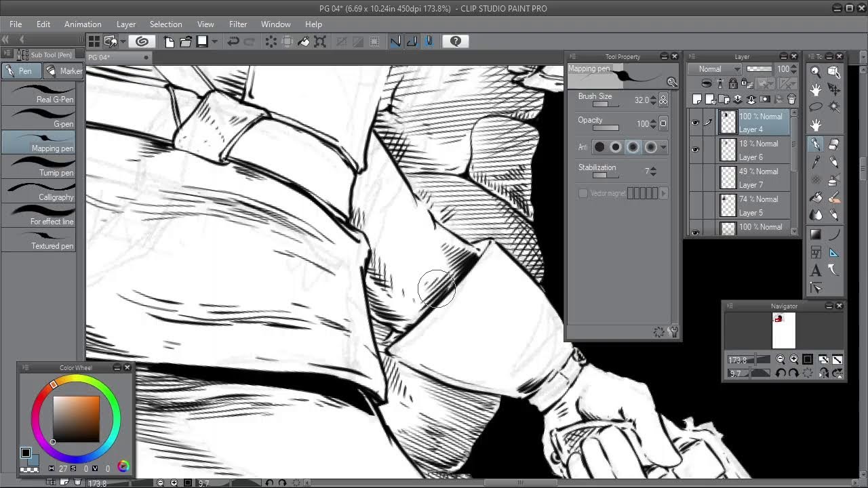Screen dimensions: 868x488
Task: Open CLIP STUDIO spiral icon
Action: 142,41
